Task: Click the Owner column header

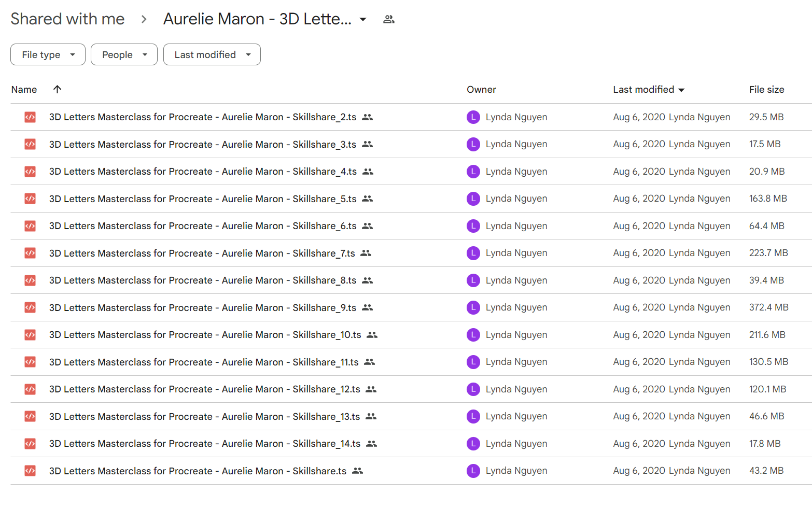Action: (481, 90)
